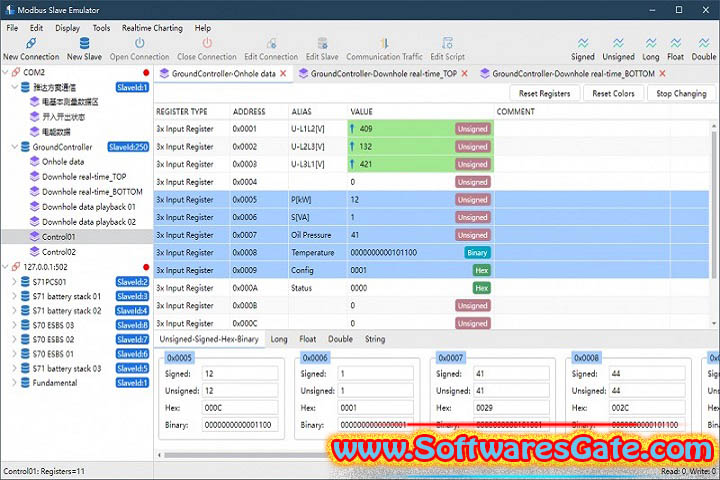This screenshot has height=480, width=720.
Task: Expand the S71 battery stack 02 node
Action: [14, 311]
